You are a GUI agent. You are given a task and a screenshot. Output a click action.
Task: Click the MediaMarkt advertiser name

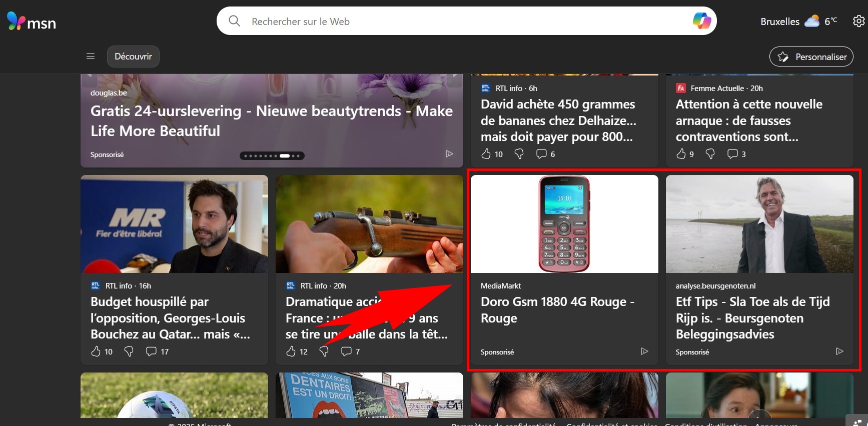point(501,286)
